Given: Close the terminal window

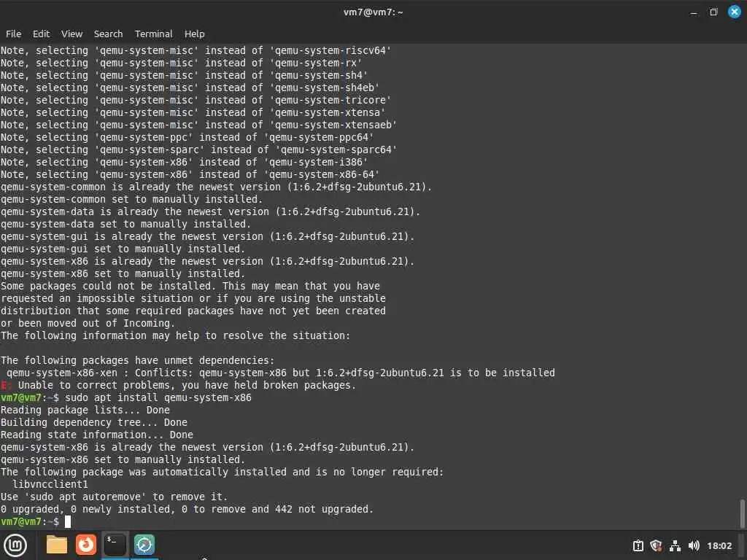Looking at the screenshot, I should click(x=734, y=12).
